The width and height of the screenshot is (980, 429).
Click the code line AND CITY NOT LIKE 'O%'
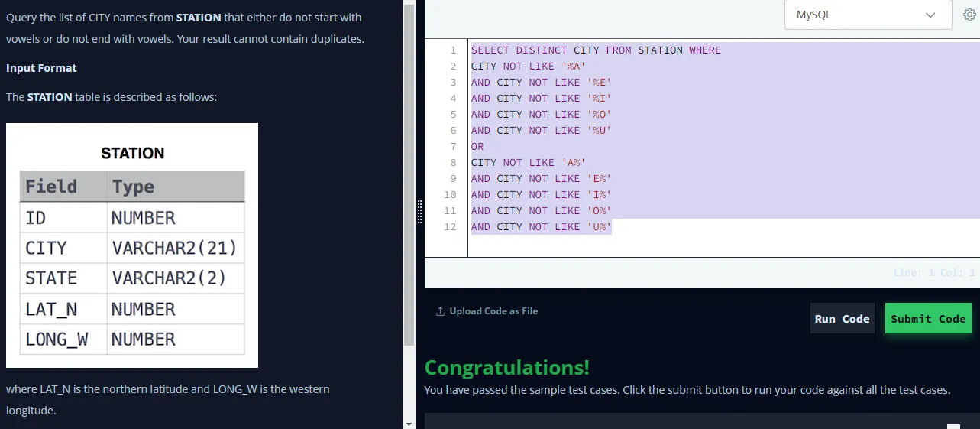(x=542, y=211)
